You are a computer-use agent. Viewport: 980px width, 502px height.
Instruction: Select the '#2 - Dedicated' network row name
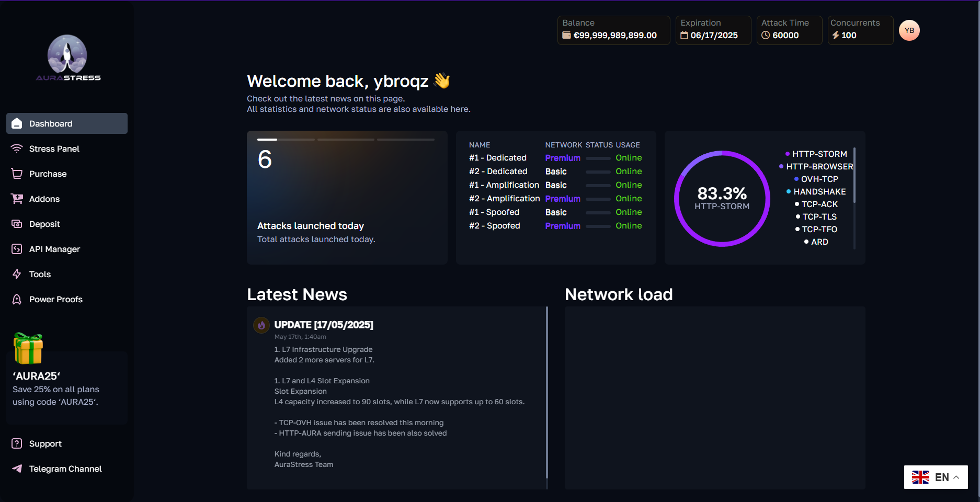pyautogui.click(x=498, y=172)
